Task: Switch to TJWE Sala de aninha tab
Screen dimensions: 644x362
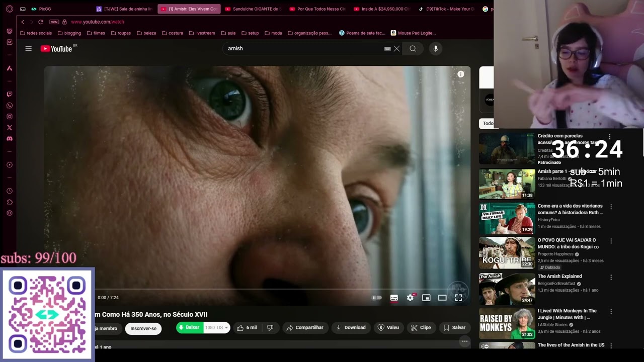Action: coord(125,9)
